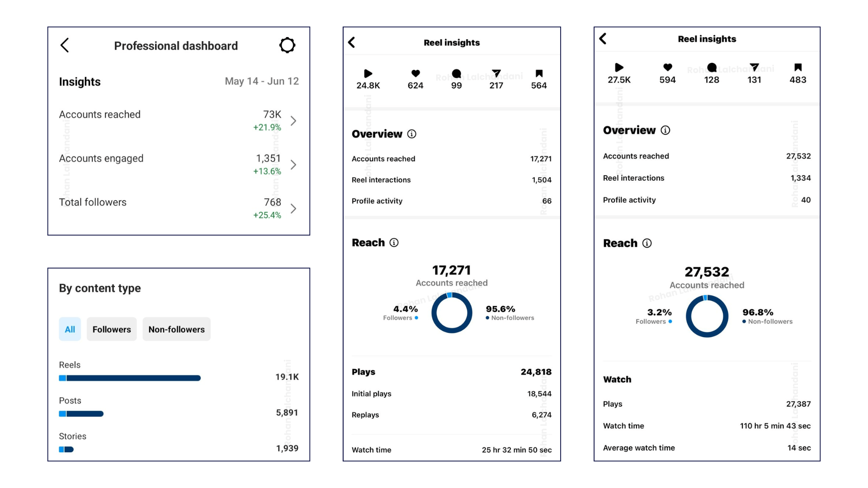868x488 pixels.
Task: Select the Followers toggle in By content type
Action: [112, 329]
